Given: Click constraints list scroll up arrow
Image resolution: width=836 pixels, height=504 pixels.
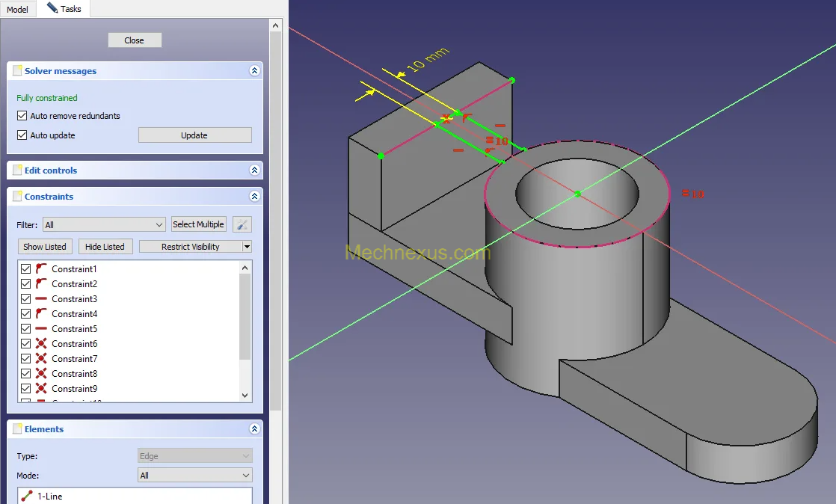Looking at the screenshot, I should point(245,268).
